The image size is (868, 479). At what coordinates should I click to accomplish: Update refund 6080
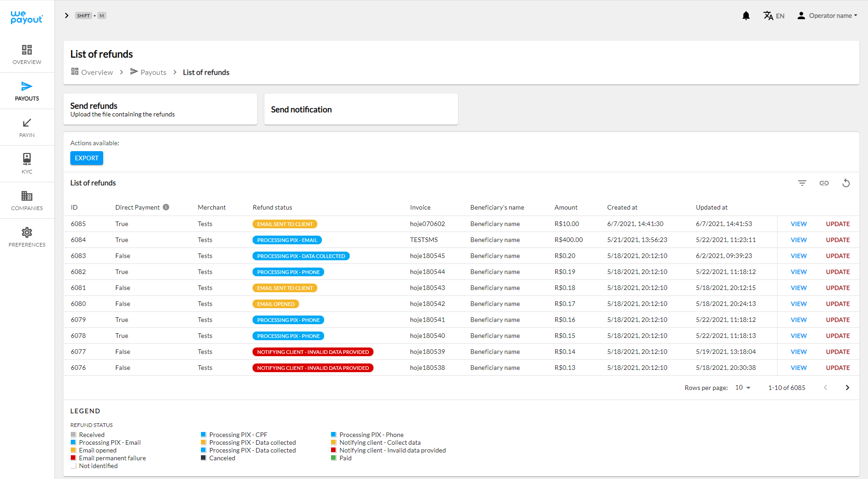pyautogui.click(x=838, y=304)
